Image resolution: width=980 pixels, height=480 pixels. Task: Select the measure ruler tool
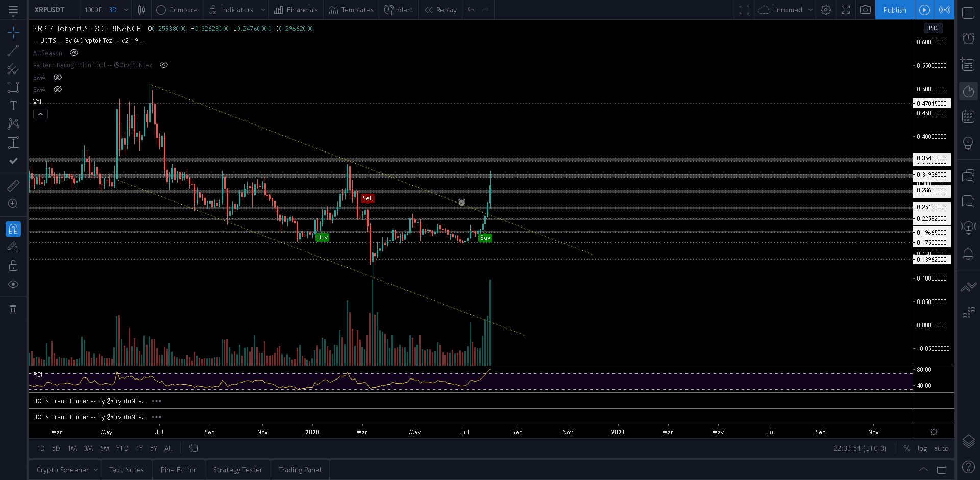click(13, 185)
